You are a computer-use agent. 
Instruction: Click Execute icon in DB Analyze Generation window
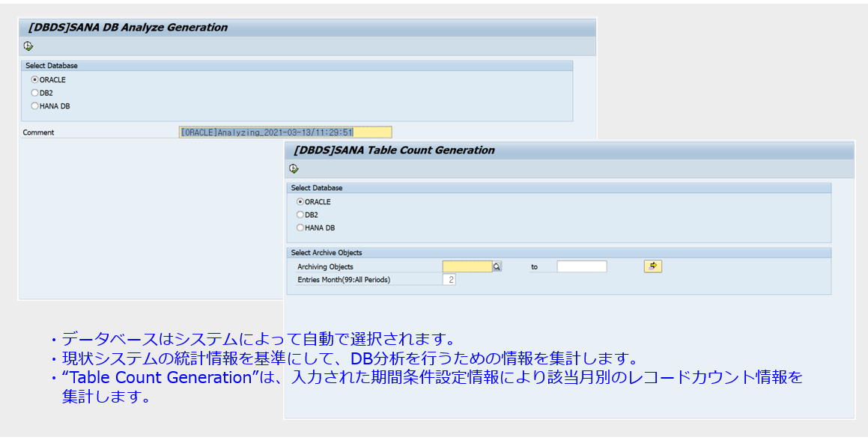point(28,46)
